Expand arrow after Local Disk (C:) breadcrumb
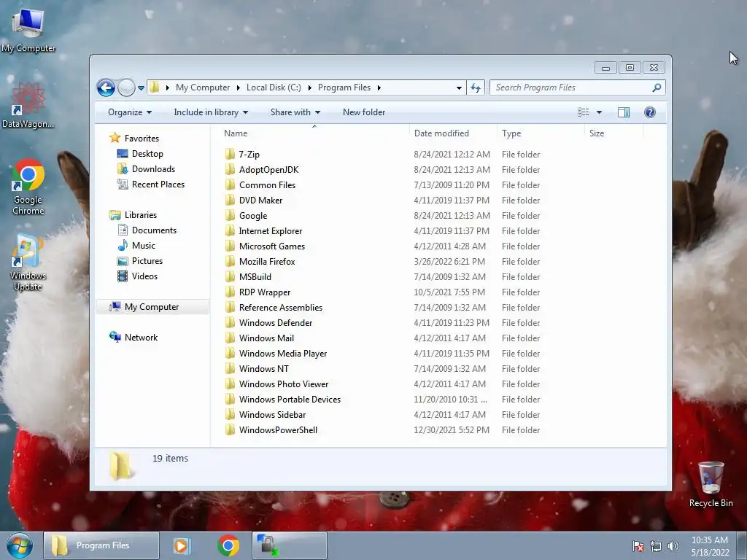 tap(309, 87)
